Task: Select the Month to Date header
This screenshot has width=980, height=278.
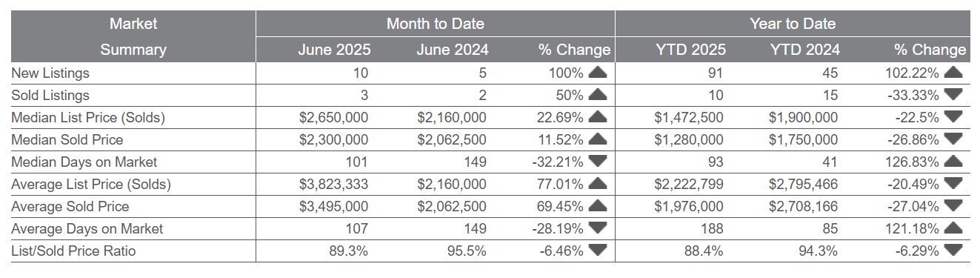Action: tap(436, 24)
